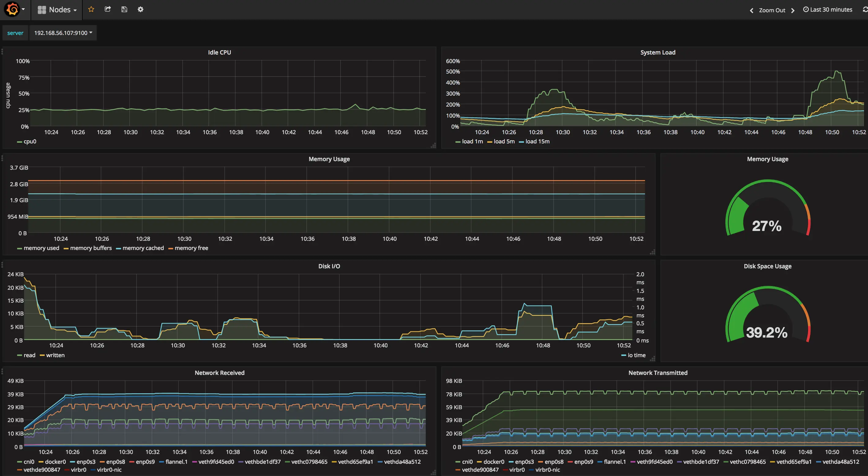This screenshot has height=476, width=868.
Task: Open the Last 30 minutes time picker
Action: [828, 10]
